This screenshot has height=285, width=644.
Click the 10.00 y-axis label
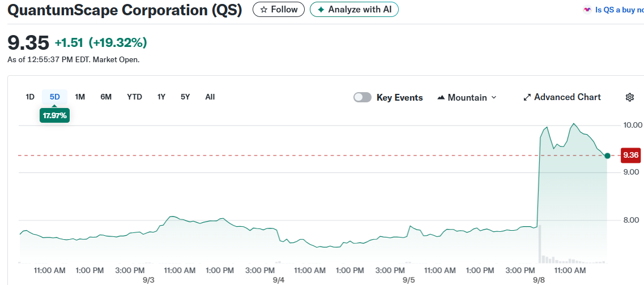(x=632, y=125)
